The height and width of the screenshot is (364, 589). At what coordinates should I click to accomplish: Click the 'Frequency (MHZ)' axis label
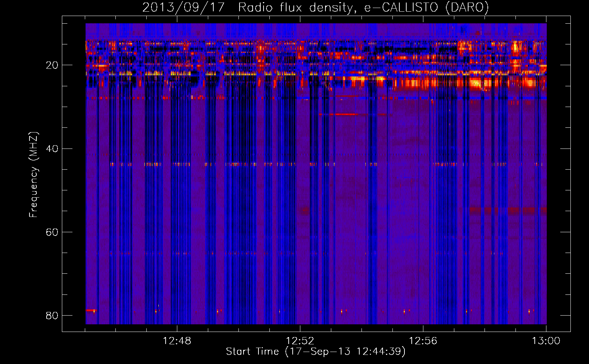click(x=33, y=175)
